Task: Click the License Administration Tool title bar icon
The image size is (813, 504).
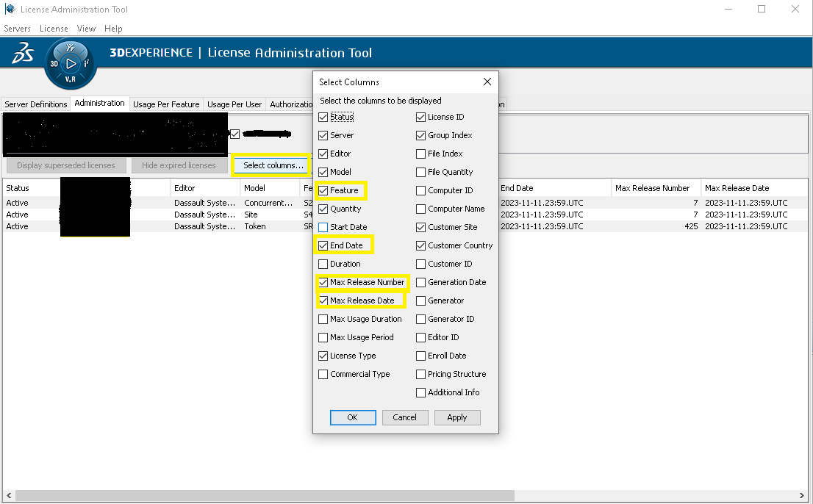Action: (x=9, y=10)
